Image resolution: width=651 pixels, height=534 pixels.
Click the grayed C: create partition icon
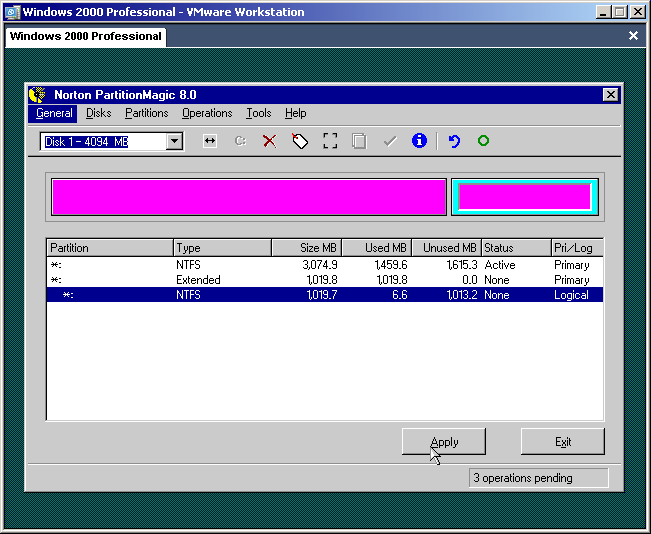coord(240,141)
